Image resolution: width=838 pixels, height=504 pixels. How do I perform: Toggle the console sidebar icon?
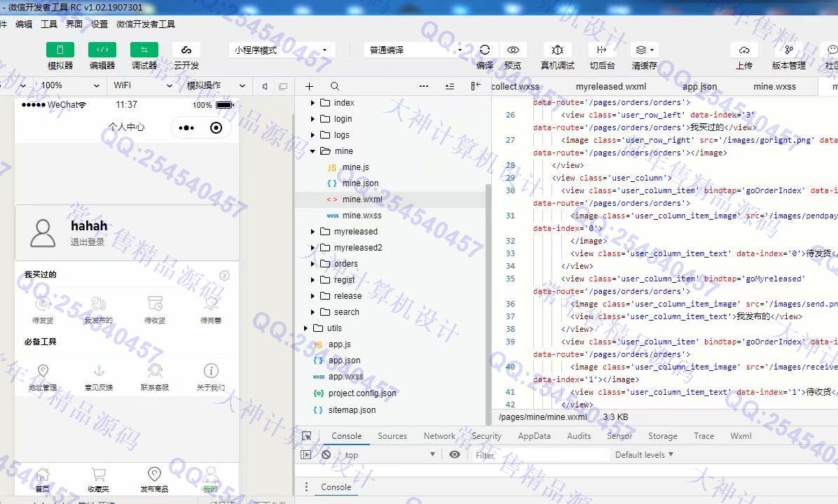tap(305, 455)
